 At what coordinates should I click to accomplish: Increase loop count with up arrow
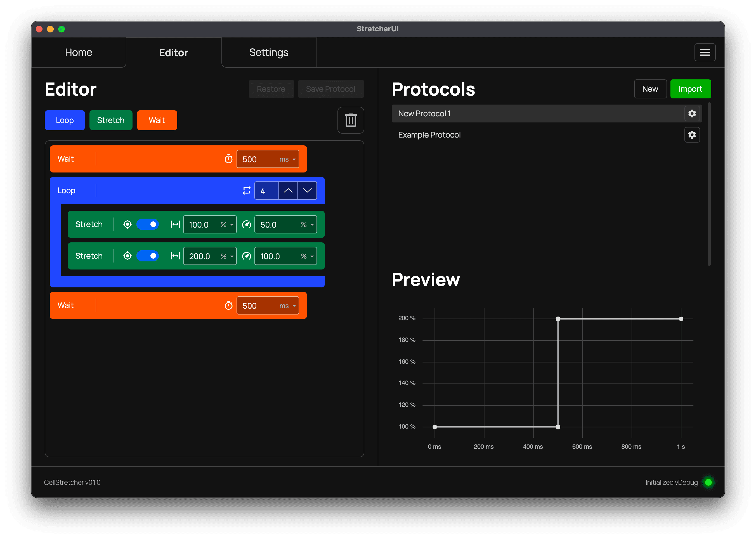[288, 190]
